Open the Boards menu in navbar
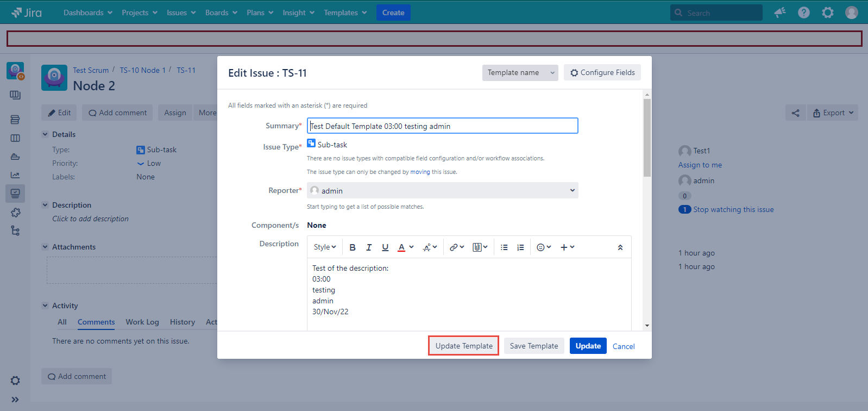The image size is (868, 411). 221,13
